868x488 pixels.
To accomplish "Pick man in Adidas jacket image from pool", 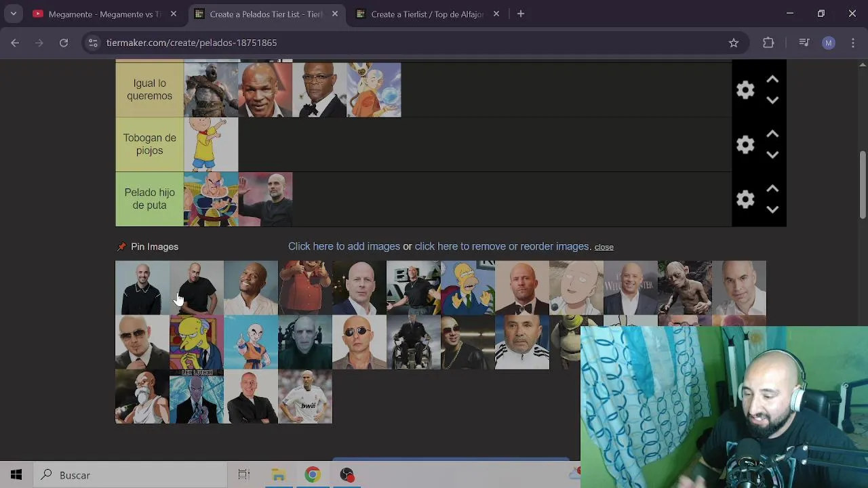I will (x=522, y=342).
